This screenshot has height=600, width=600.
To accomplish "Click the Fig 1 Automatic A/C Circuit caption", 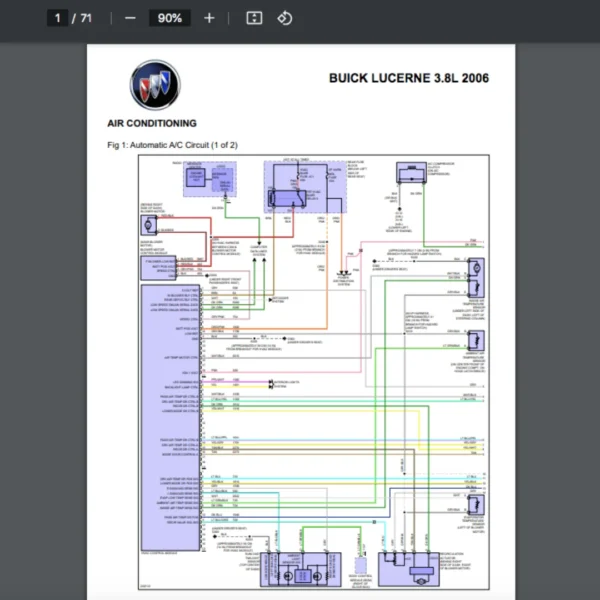I will pos(172,145).
